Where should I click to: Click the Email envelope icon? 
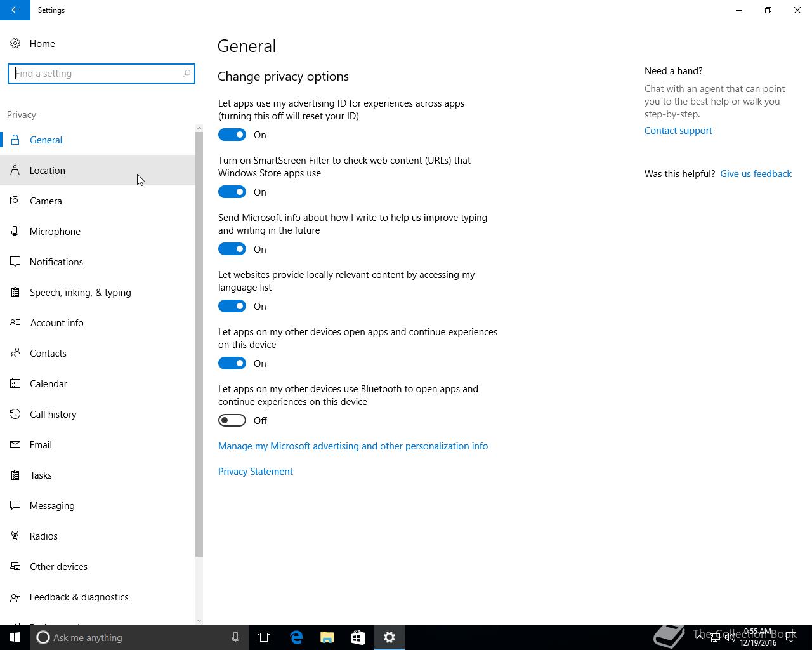click(x=15, y=444)
